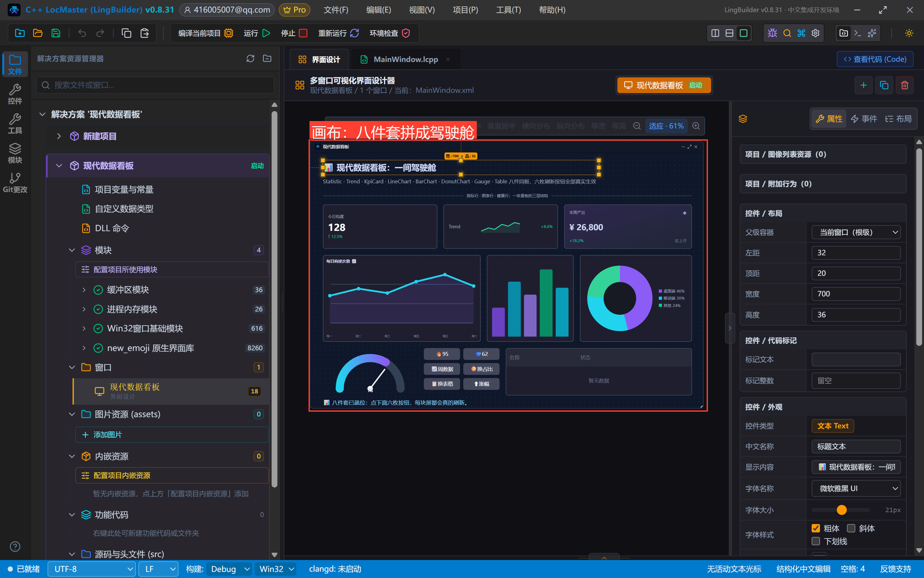
Task: Expand the 缓冲区模块 tree item
Action: [84, 290]
